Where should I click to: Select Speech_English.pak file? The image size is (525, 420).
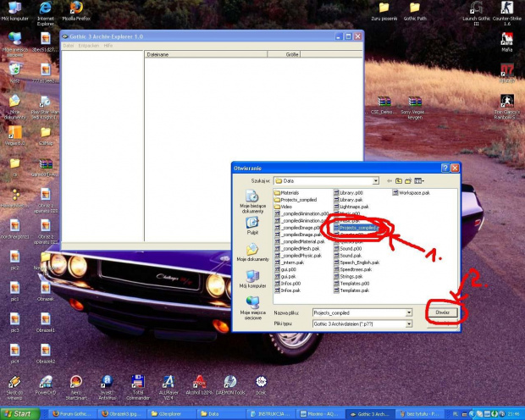coord(356,262)
